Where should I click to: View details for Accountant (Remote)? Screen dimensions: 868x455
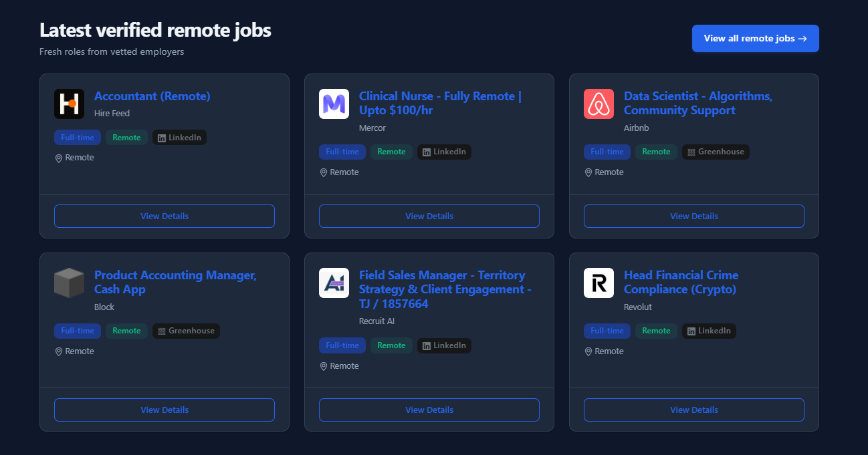pos(165,216)
